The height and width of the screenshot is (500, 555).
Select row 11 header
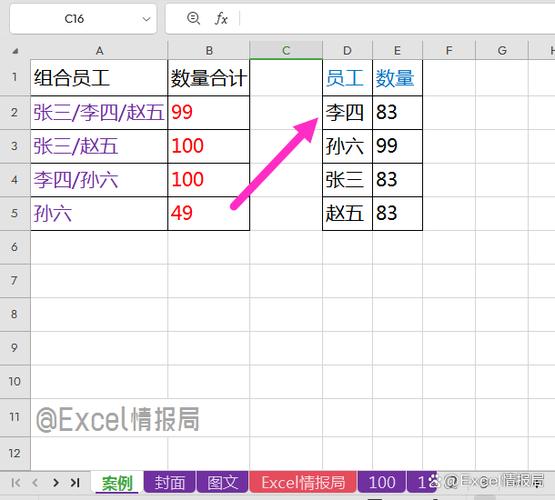click(15, 417)
